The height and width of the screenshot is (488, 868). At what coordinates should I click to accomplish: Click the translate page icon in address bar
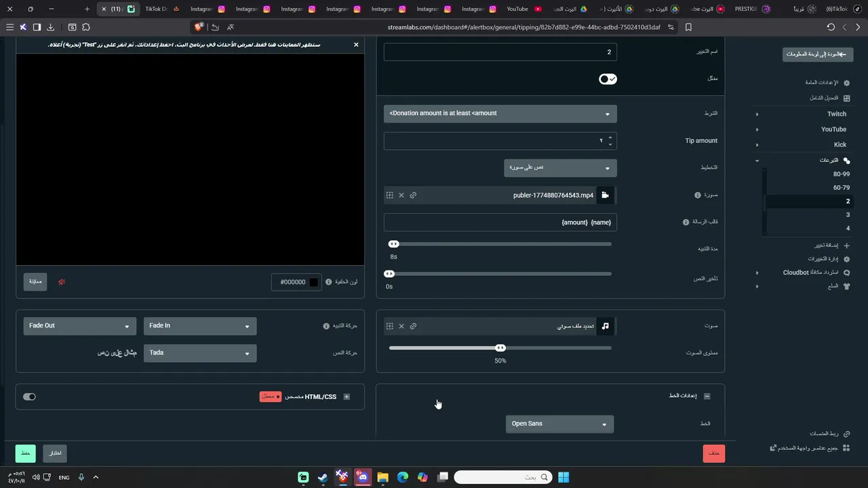[231, 27]
